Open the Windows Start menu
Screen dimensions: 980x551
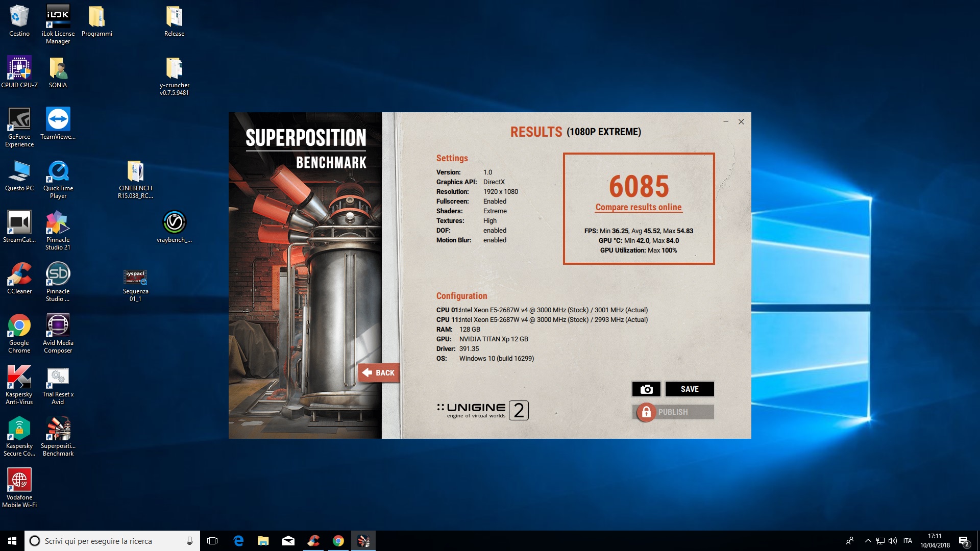(x=12, y=541)
